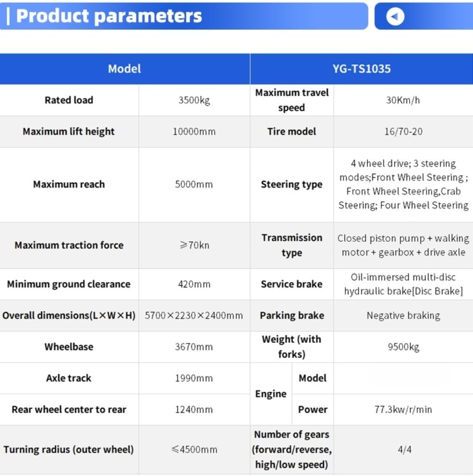Click the Rated load label cell
473x476 pixels.
69,100
